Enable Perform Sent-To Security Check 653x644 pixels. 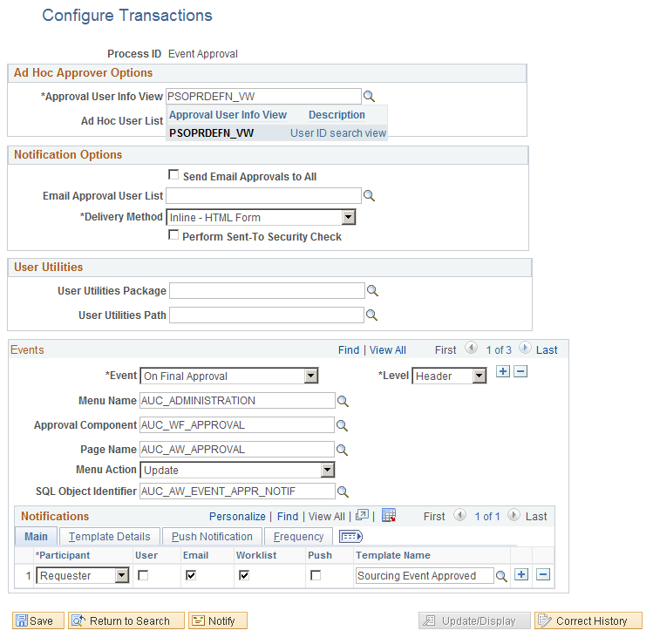[173, 235]
